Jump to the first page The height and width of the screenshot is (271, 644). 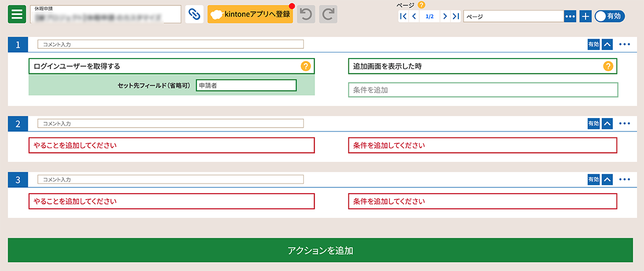point(403,17)
